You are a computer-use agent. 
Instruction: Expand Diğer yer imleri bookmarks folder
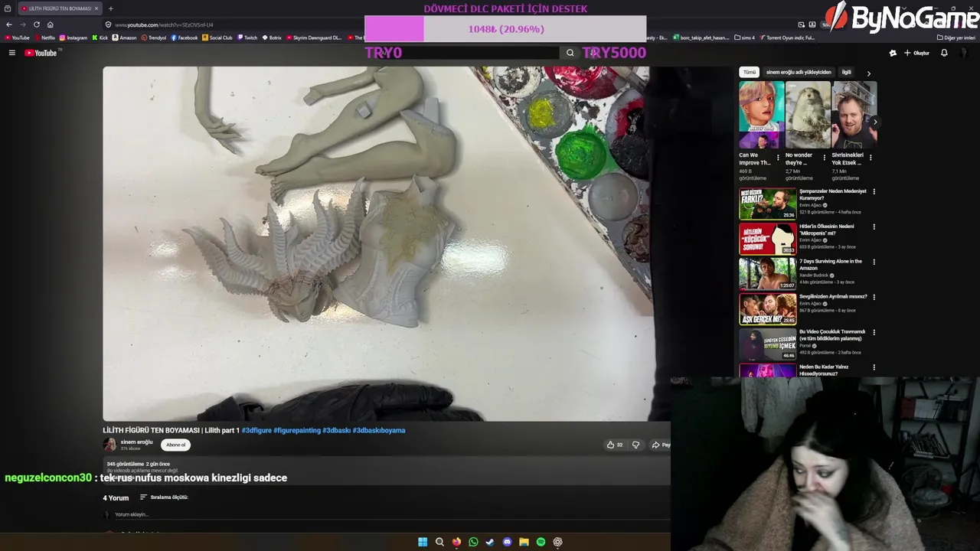pyautogui.click(x=955, y=37)
